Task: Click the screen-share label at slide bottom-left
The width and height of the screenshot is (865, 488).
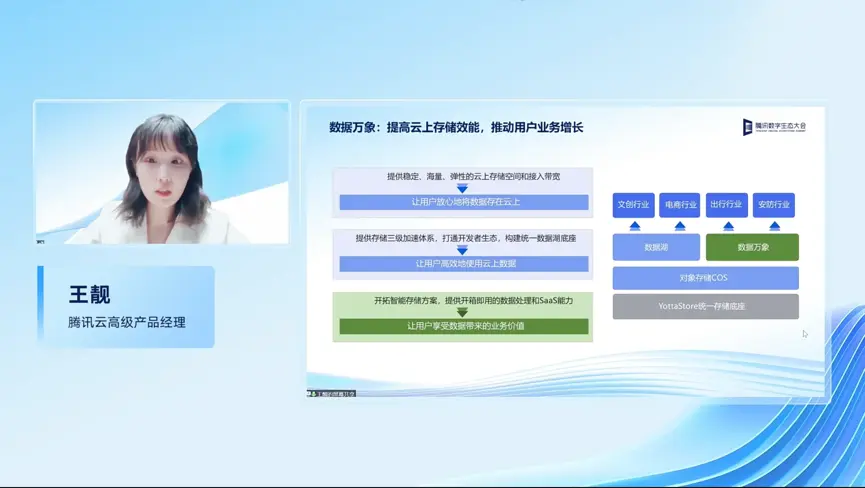Action: tap(332, 394)
